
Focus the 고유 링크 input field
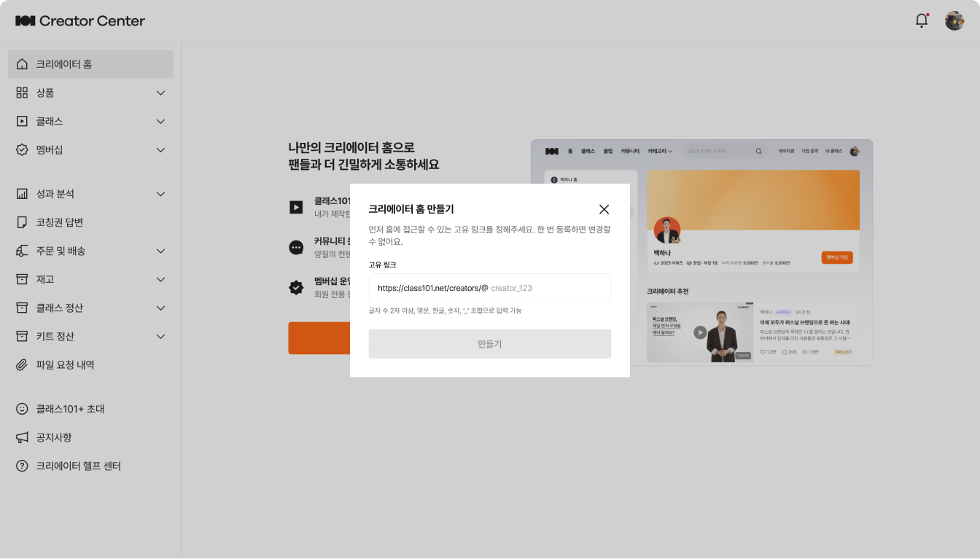(x=489, y=288)
